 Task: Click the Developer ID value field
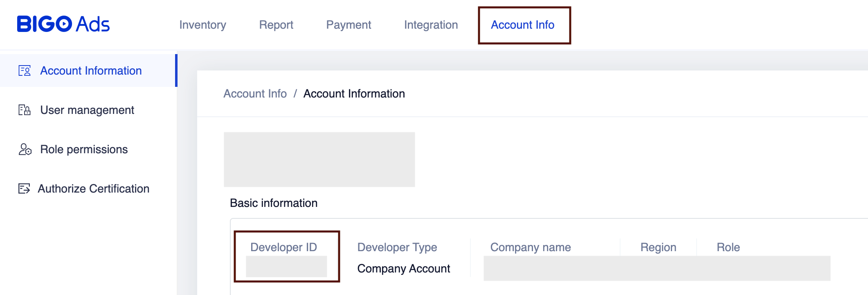[x=286, y=267]
